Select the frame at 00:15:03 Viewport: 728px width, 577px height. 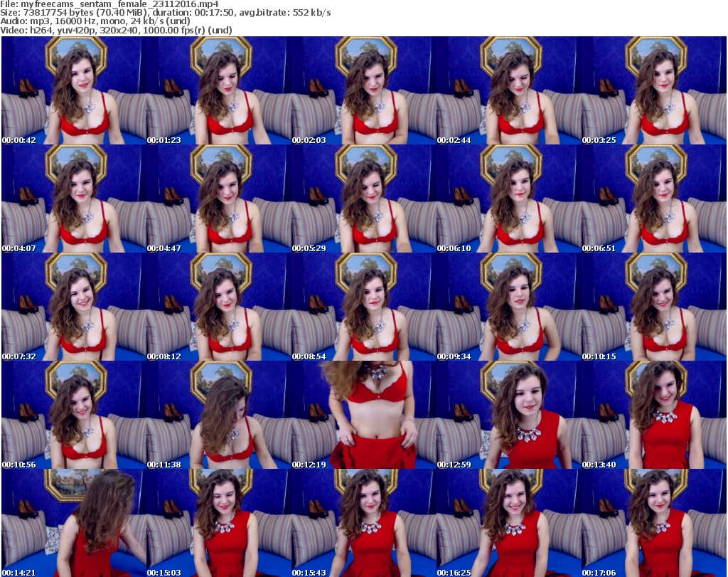pyautogui.click(x=219, y=523)
